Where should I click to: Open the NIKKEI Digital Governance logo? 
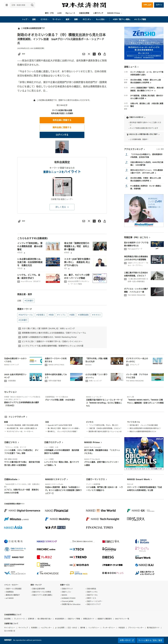[x=22, y=511]
